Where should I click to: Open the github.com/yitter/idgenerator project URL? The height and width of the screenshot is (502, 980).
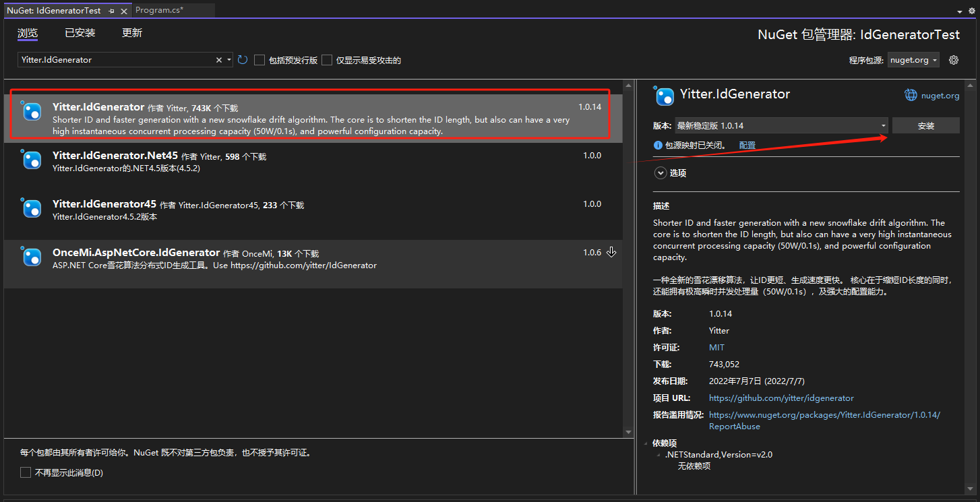click(x=781, y=398)
